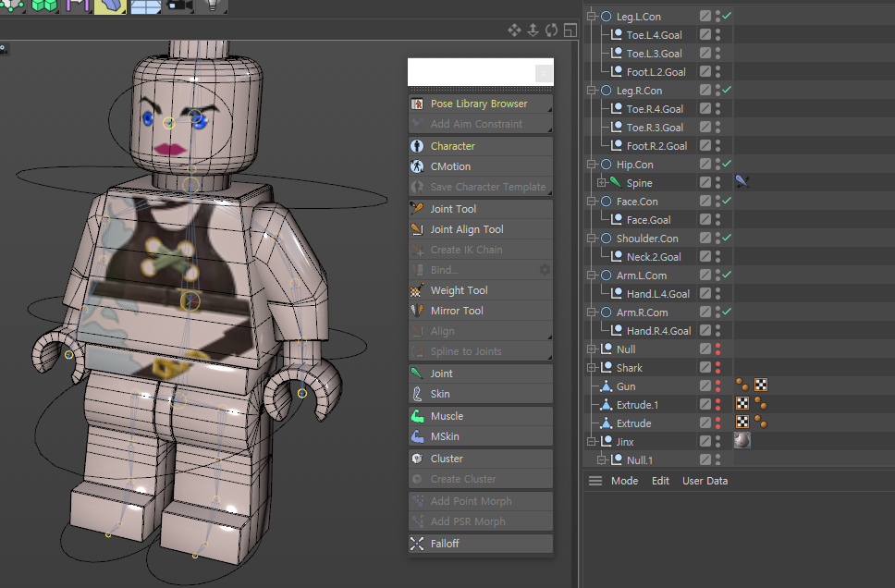Choose CMotion in the character menu
Screen dimensions: 895x588
click(480, 166)
